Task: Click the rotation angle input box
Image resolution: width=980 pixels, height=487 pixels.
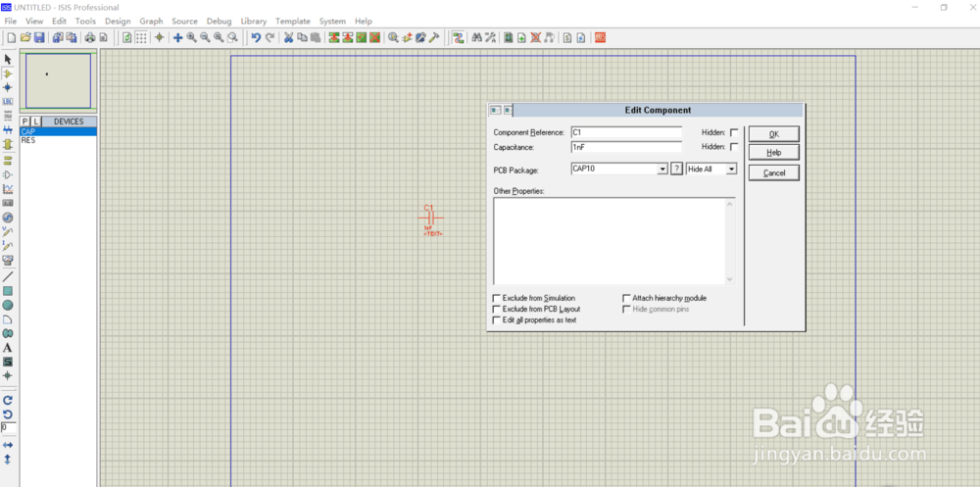Action: 8,427
